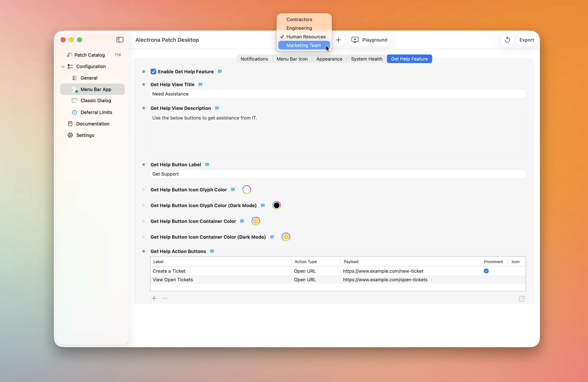Image resolution: width=588 pixels, height=382 pixels.
Task: Choose Marketing Team from the dropdown
Action: pyautogui.click(x=304, y=45)
